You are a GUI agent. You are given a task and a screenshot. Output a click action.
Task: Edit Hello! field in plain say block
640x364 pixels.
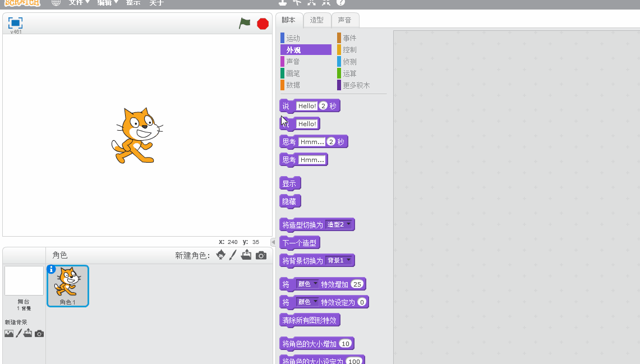tap(307, 124)
